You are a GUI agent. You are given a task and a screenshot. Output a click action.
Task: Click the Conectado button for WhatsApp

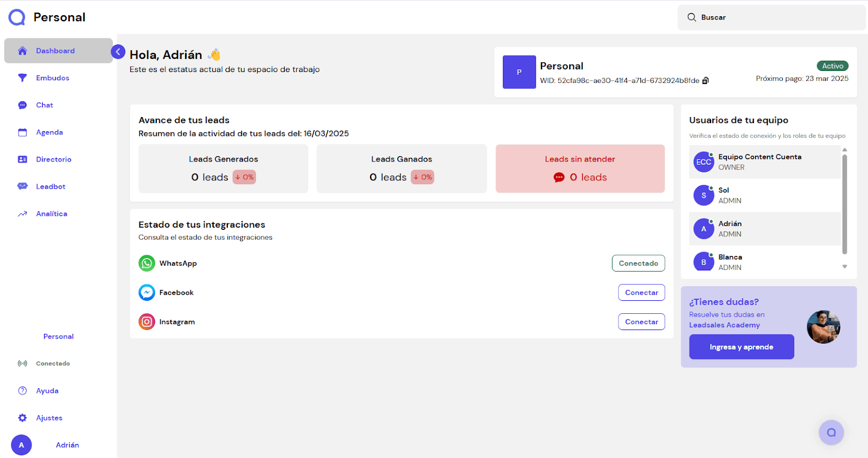638,263
